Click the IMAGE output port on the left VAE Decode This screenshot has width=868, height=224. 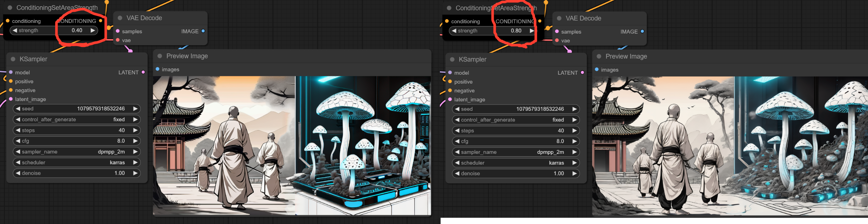pyautogui.click(x=203, y=31)
